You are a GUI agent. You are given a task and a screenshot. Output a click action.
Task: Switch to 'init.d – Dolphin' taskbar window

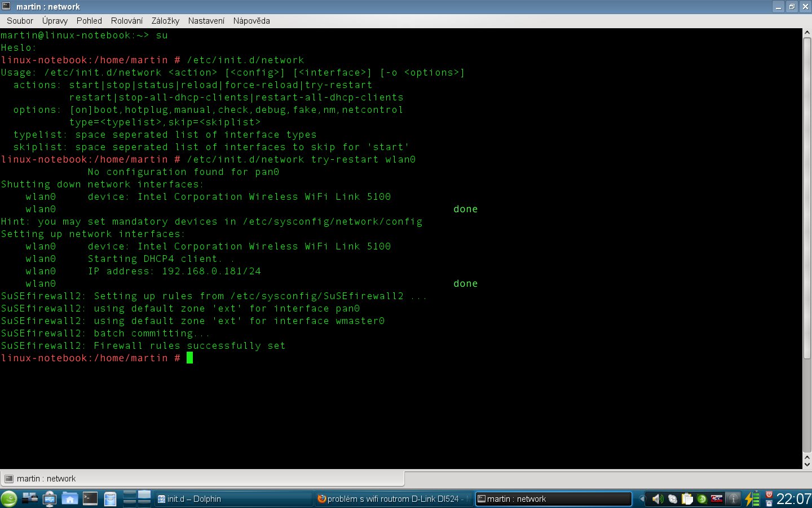233,499
